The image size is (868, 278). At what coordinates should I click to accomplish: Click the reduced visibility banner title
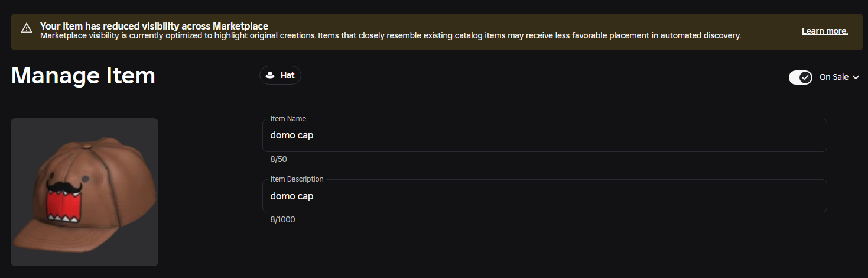click(x=154, y=26)
